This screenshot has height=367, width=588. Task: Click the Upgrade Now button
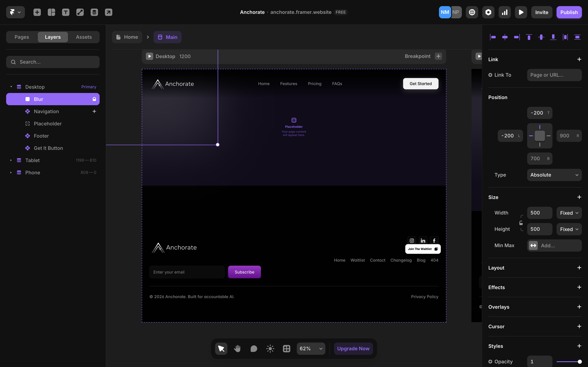pos(353,349)
